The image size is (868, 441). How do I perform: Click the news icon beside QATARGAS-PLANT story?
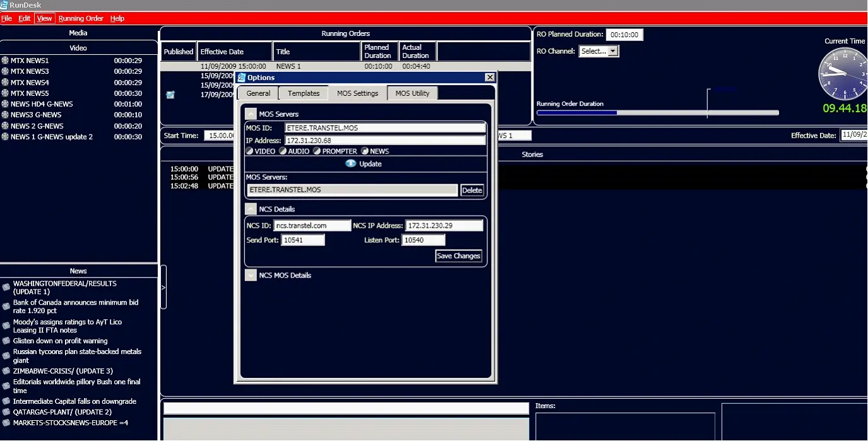pos(6,413)
